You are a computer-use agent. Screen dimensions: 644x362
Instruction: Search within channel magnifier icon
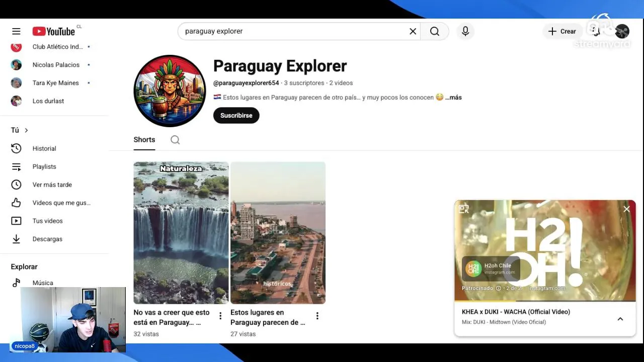point(175,140)
